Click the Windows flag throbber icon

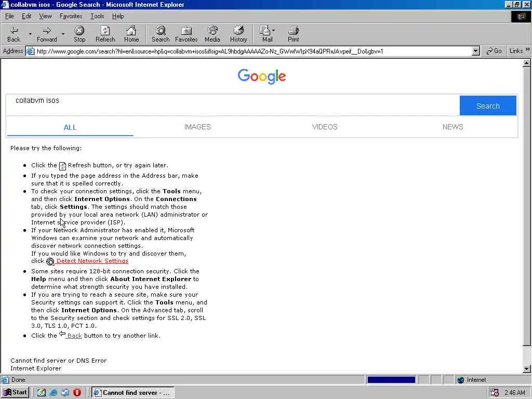[521, 16]
